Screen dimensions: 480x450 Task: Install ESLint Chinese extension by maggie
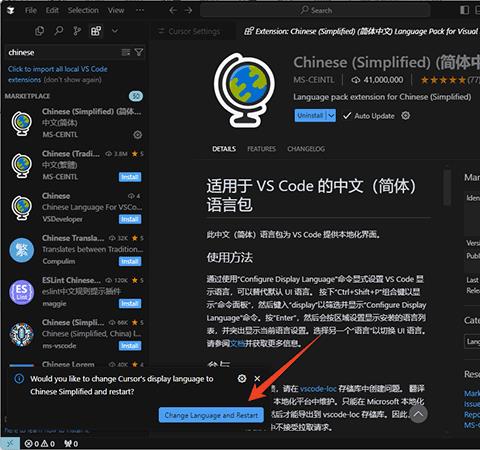(130, 304)
